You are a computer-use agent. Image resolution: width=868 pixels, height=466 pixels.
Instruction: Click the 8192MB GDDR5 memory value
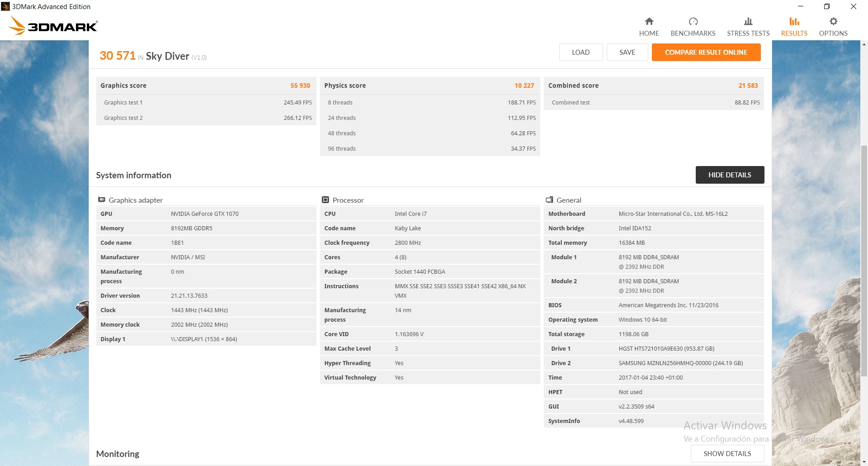192,228
